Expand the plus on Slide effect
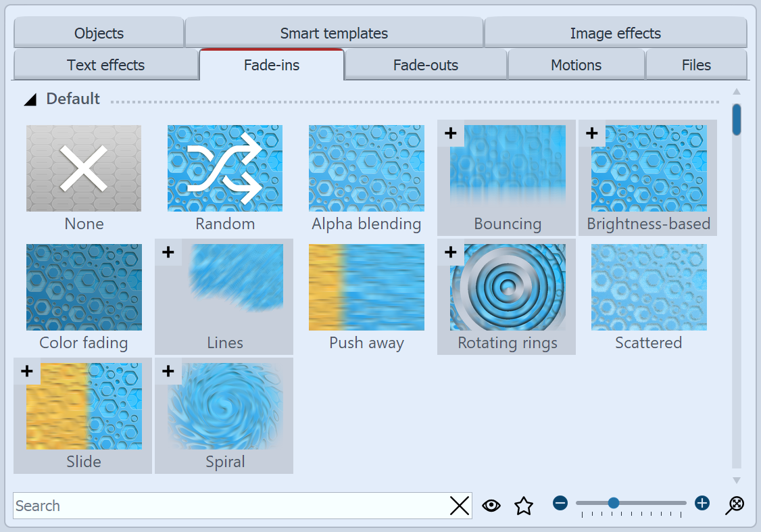Screen dimensions: 761x532 [27, 371]
